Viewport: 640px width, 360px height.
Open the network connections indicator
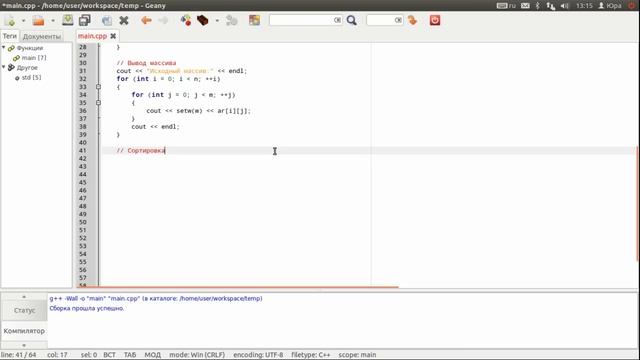click(551, 6)
